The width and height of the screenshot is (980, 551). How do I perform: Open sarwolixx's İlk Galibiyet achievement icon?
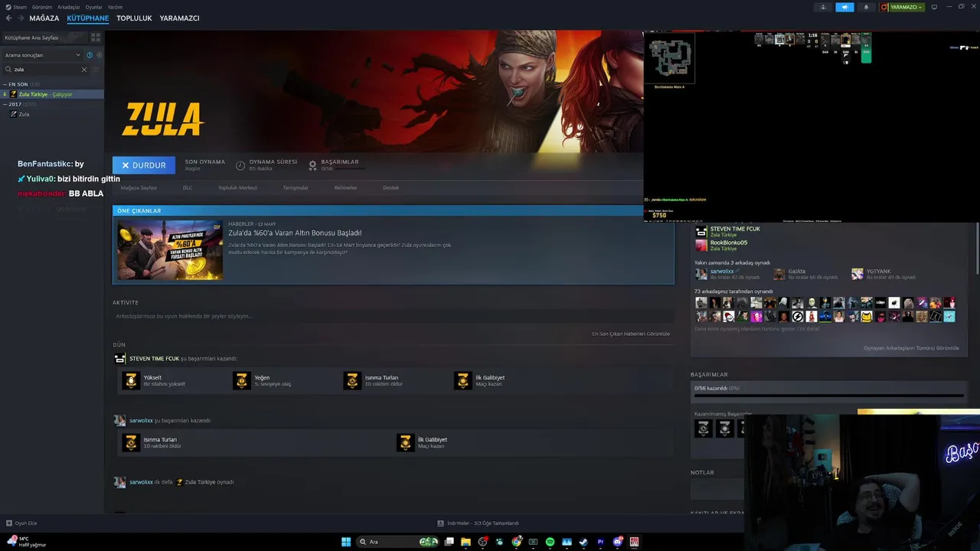pyautogui.click(x=405, y=442)
